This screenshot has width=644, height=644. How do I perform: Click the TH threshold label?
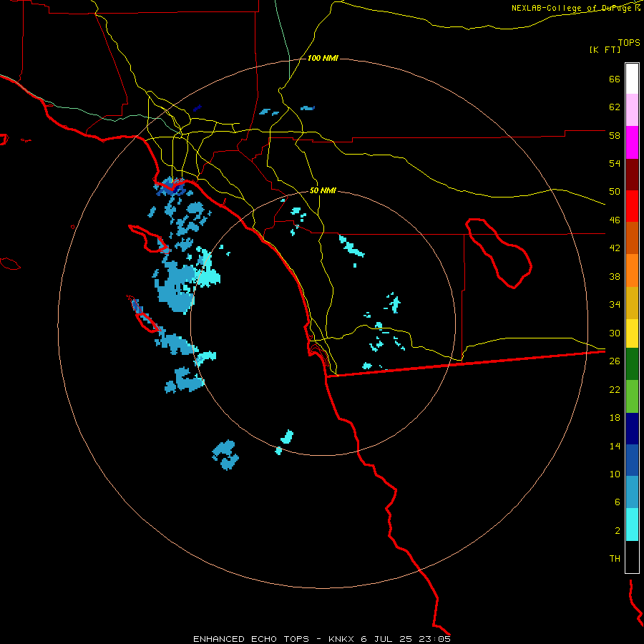click(615, 559)
